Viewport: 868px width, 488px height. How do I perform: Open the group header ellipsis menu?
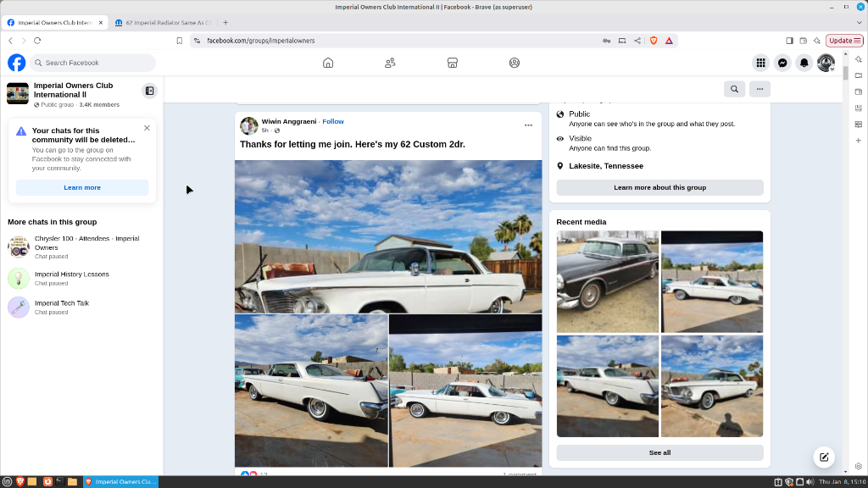(x=759, y=89)
